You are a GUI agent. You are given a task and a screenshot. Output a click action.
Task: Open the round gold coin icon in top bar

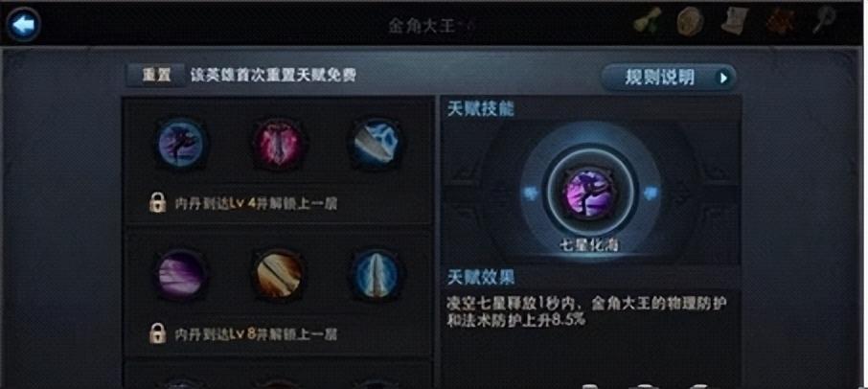(x=691, y=22)
